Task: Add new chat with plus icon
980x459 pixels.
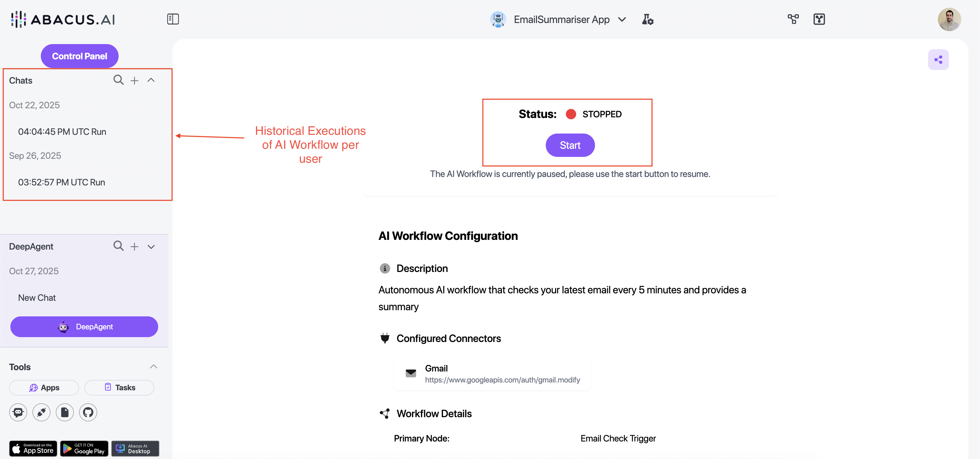Action: point(134,81)
